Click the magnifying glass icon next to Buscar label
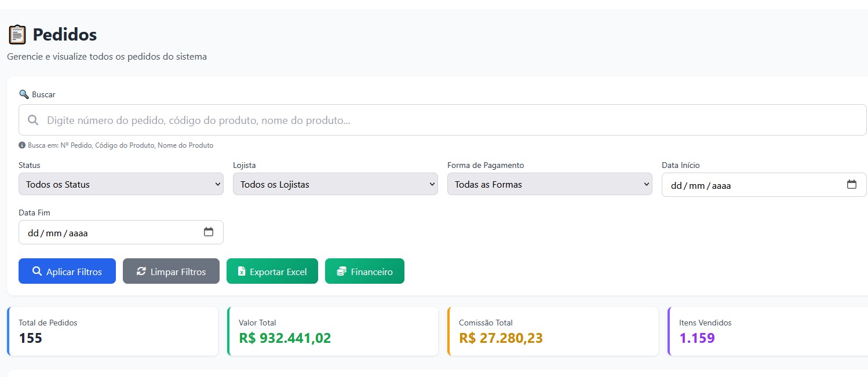868x377 pixels. tap(24, 94)
